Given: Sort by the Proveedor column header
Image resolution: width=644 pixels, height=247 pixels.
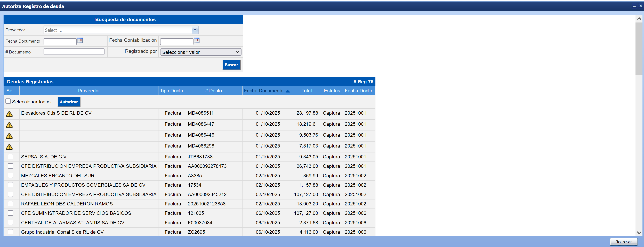Looking at the screenshot, I should (x=89, y=91).
